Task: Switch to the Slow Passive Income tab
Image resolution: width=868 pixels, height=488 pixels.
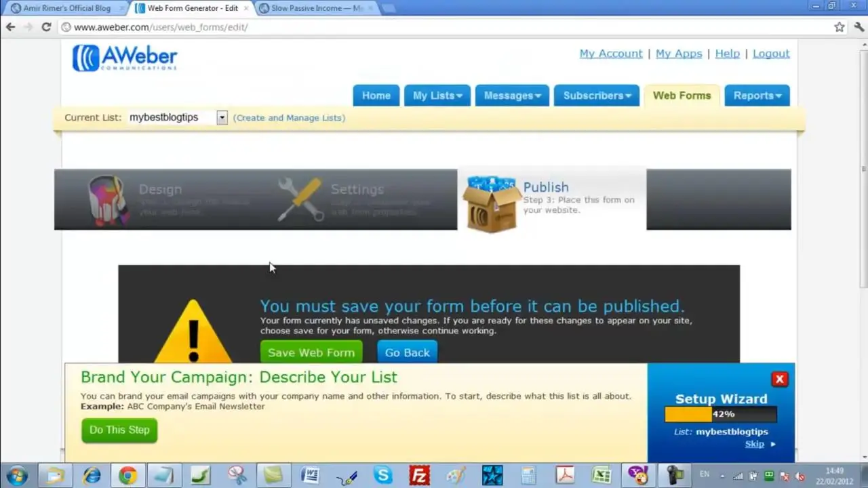Action: [x=315, y=8]
